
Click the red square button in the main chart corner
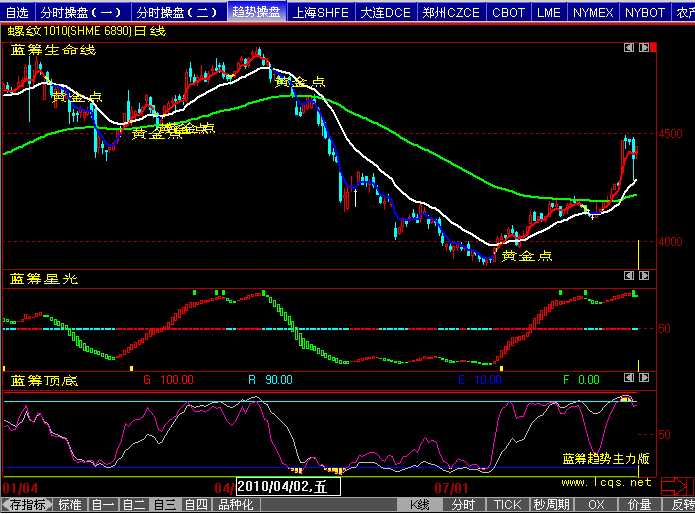tap(651, 47)
